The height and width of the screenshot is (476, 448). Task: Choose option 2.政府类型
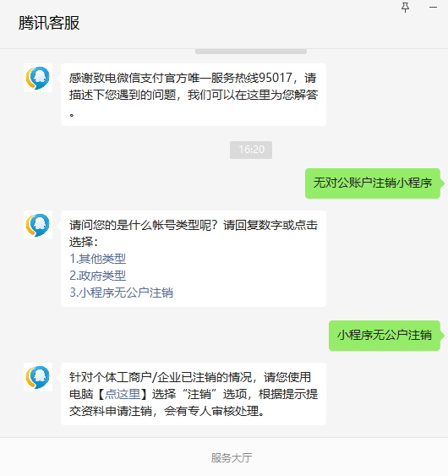(98, 276)
